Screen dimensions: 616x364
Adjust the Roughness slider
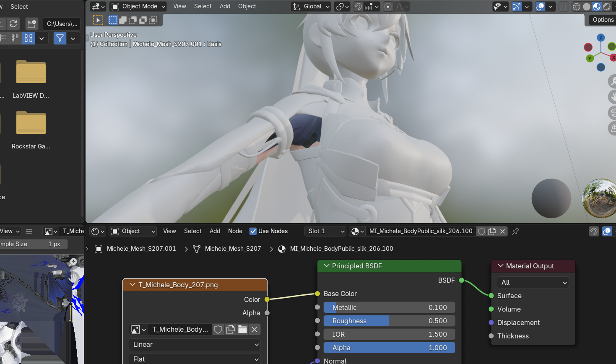click(389, 321)
